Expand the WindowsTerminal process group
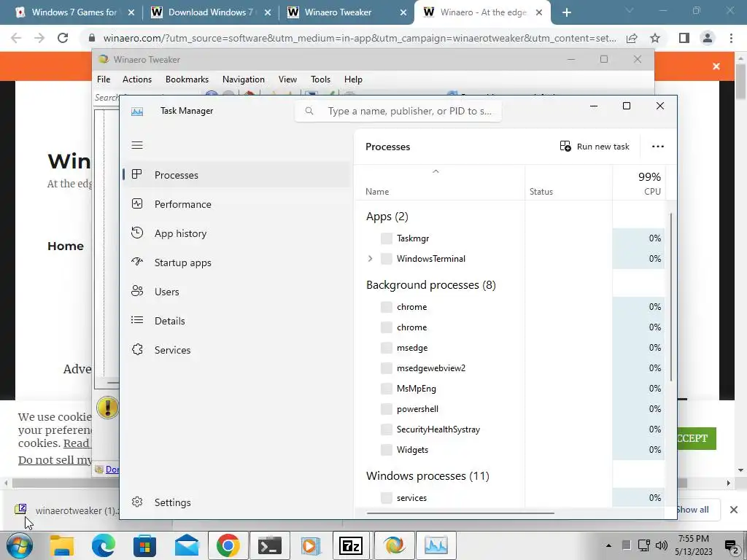Image resolution: width=747 pixels, height=560 pixels. tap(370, 259)
